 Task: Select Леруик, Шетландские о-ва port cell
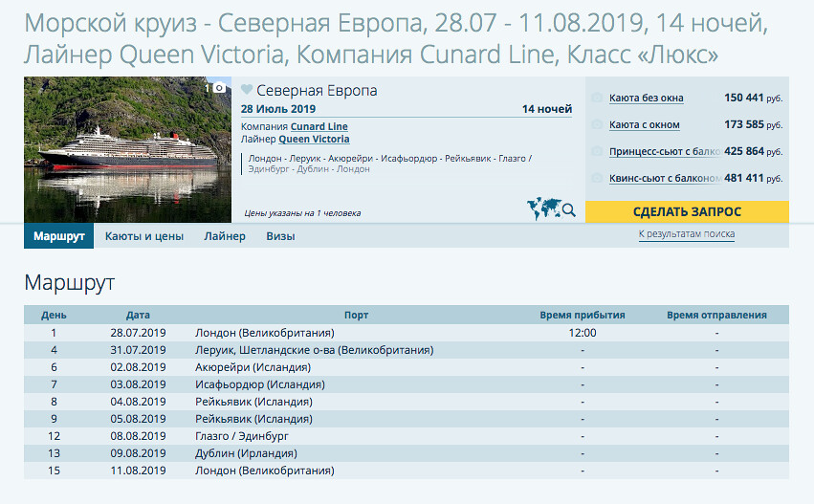(x=315, y=350)
